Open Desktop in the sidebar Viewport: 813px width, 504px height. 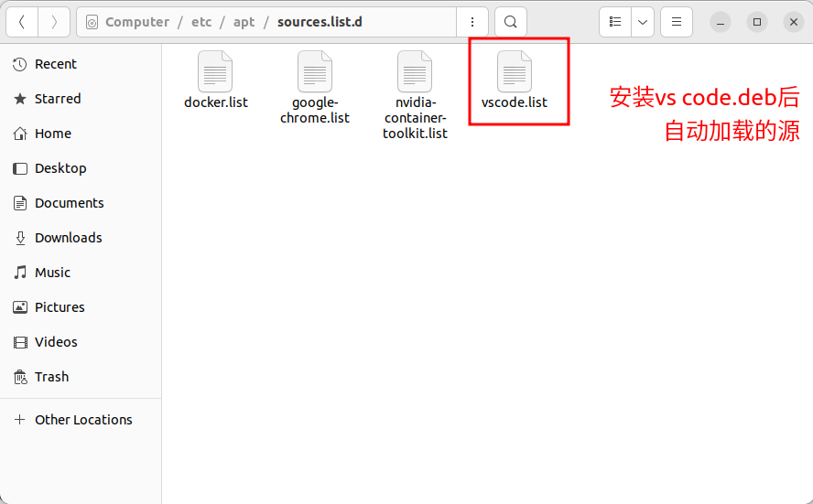tap(81, 168)
